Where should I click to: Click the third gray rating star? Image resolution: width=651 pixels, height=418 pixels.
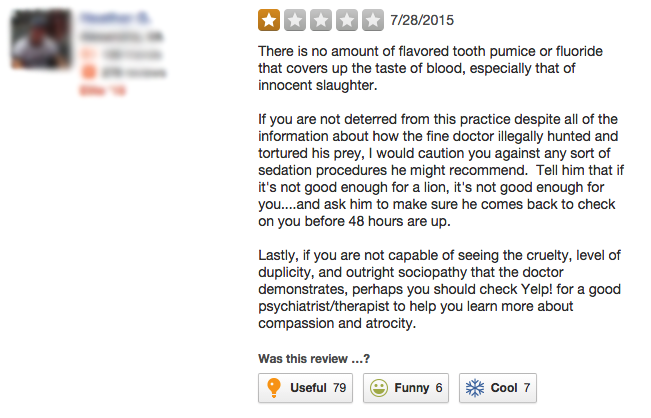pos(321,19)
